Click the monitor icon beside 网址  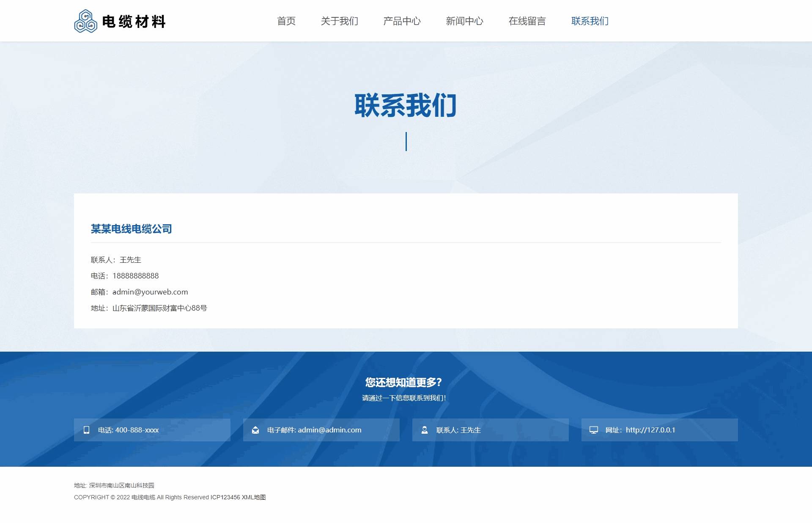(x=593, y=429)
